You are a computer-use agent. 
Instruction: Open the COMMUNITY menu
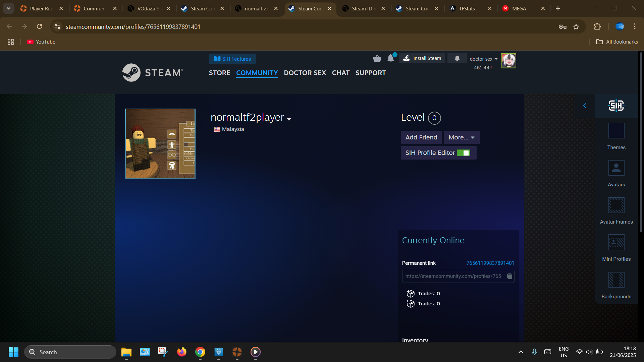(257, 73)
